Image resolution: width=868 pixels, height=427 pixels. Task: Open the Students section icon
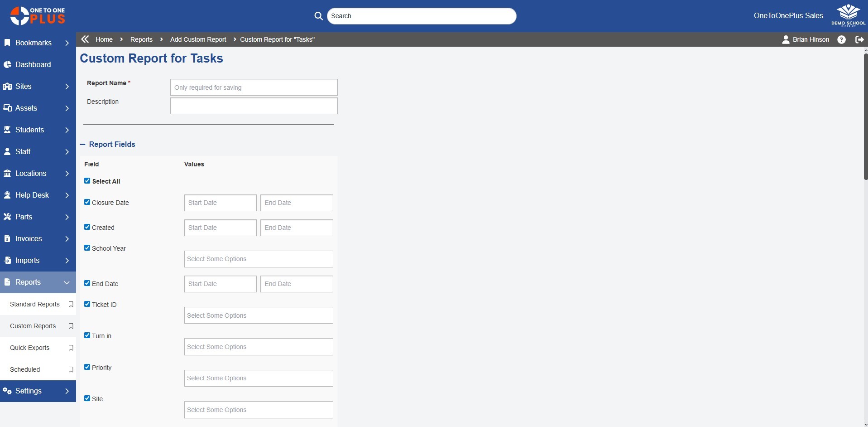click(7, 130)
